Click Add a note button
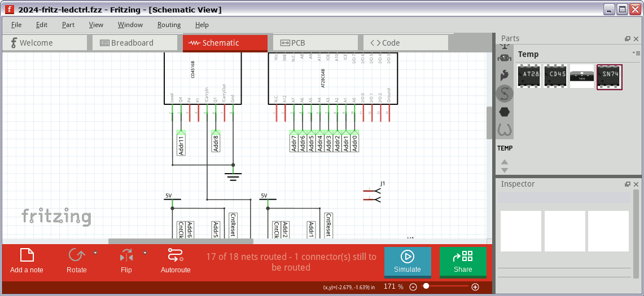The height and width of the screenshot is (296, 644). 27,261
